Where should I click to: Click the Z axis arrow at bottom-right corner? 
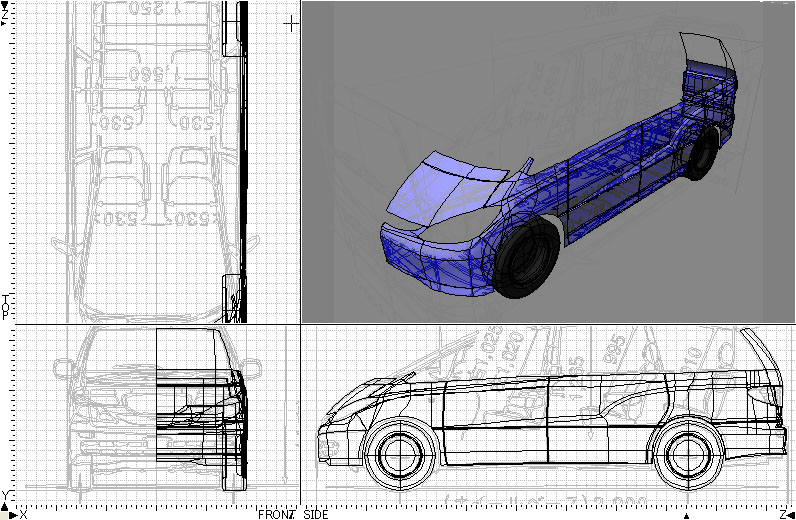786,514
